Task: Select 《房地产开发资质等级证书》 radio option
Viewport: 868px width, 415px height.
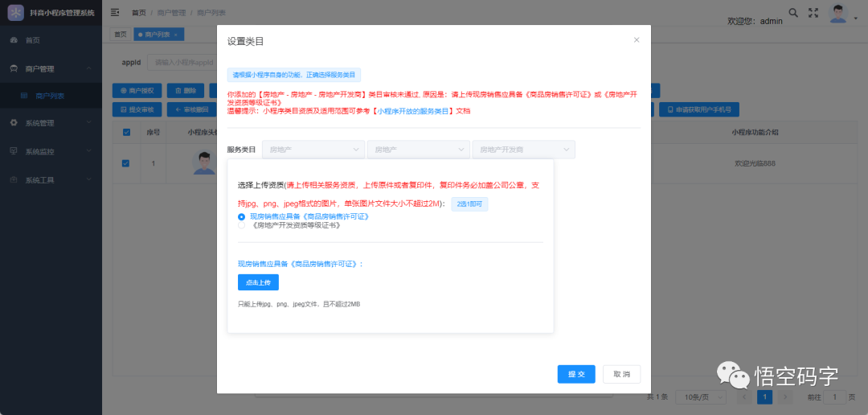Action: (x=241, y=225)
